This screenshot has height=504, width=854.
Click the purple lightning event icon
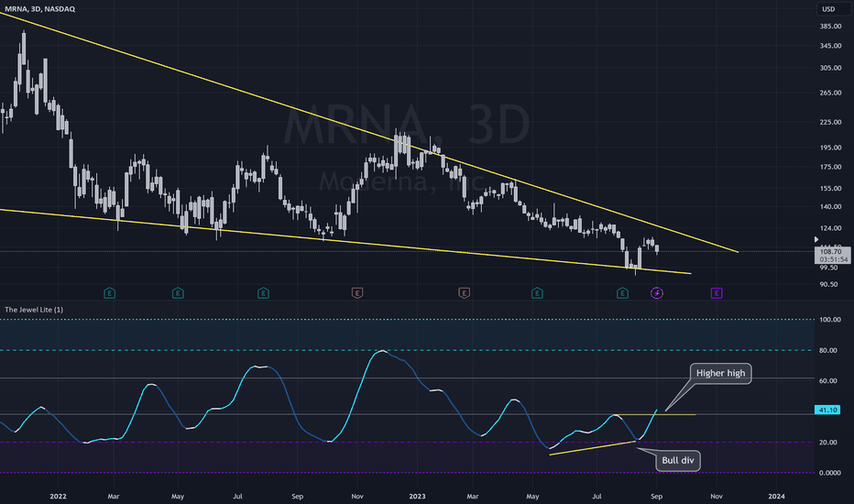coord(657,293)
